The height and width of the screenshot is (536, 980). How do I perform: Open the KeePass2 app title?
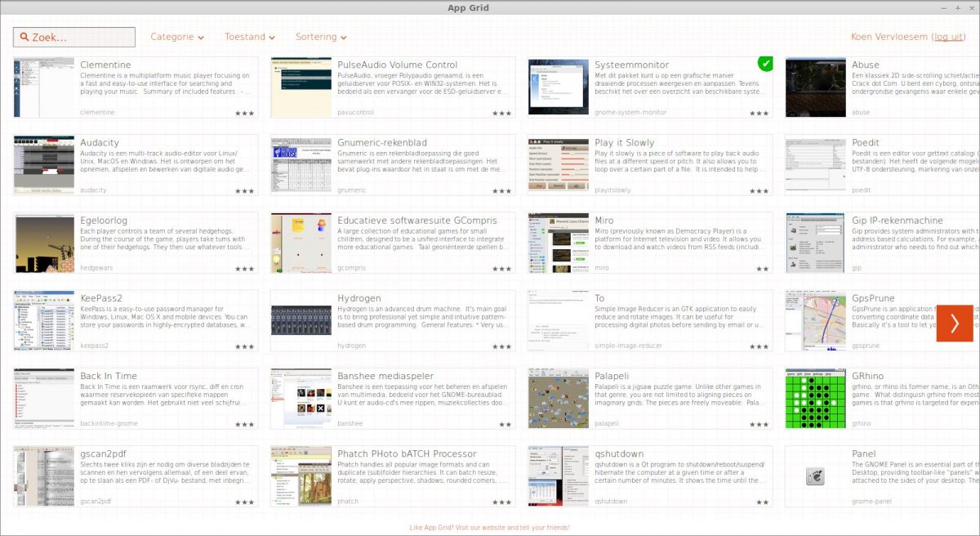point(101,298)
